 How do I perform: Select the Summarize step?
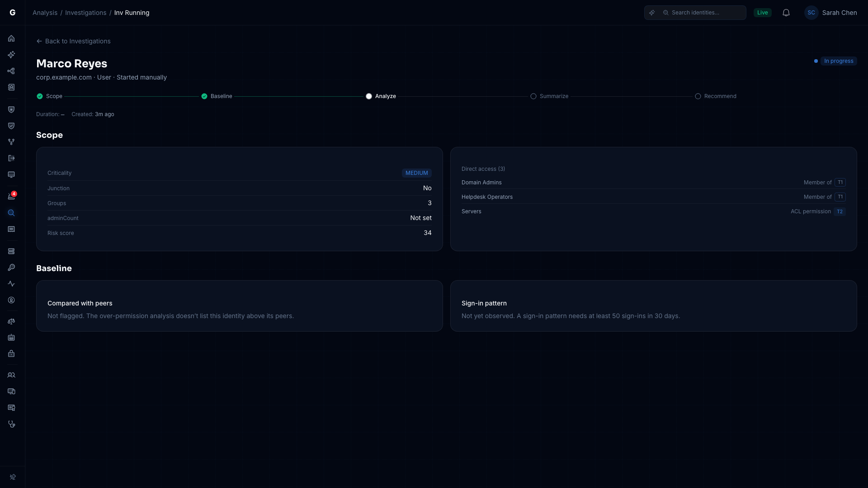(549, 96)
